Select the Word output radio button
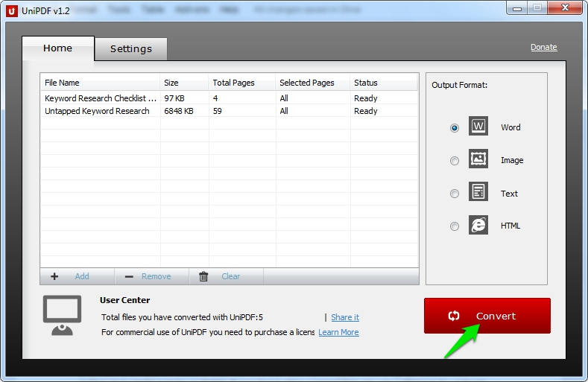588x382 pixels. pyautogui.click(x=454, y=128)
